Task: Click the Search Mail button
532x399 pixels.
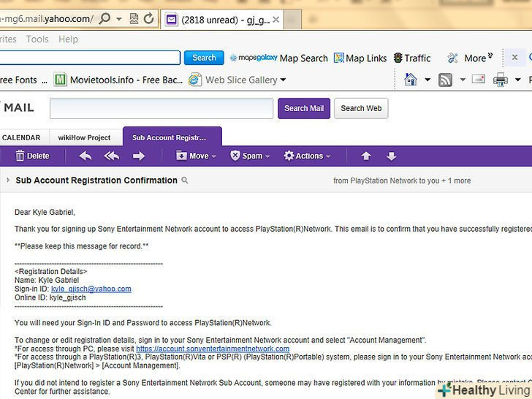Action: 303,108
